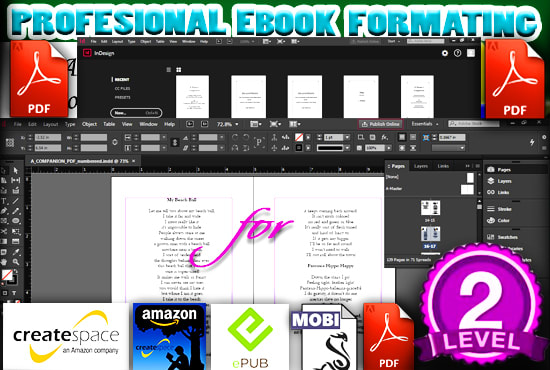Select the Gap tool
550x370 pixels.
coord(15,180)
